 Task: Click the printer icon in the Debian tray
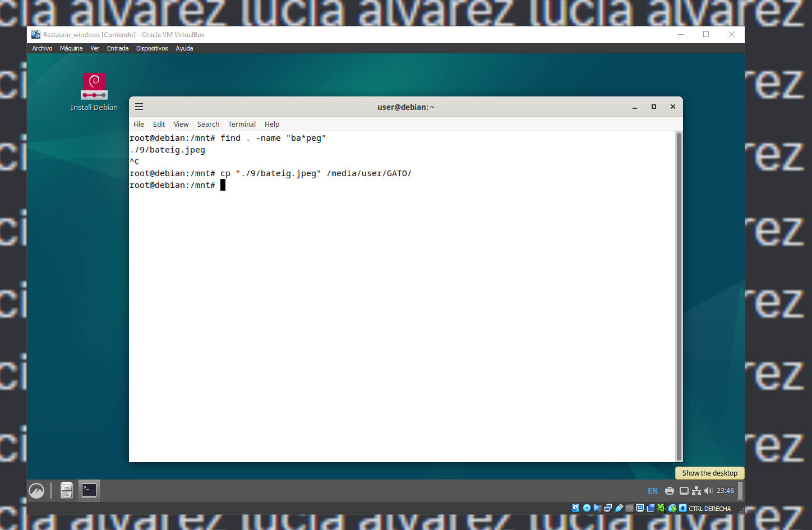670,490
